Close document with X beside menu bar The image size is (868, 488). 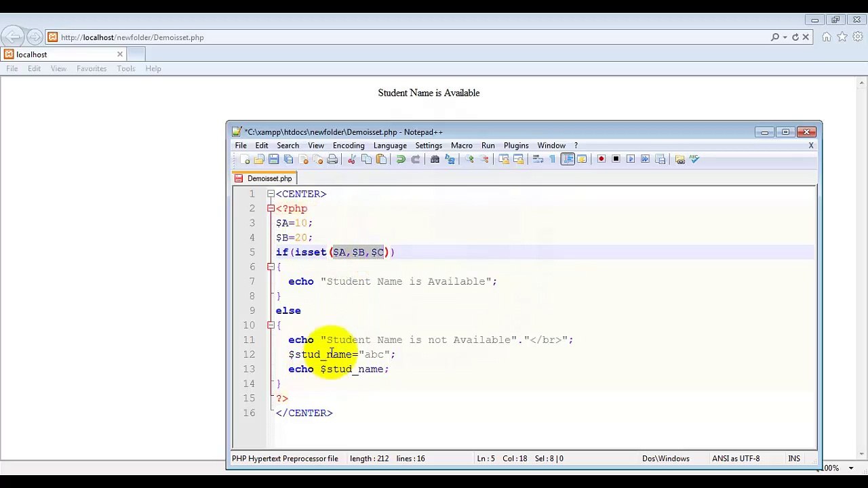[810, 146]
